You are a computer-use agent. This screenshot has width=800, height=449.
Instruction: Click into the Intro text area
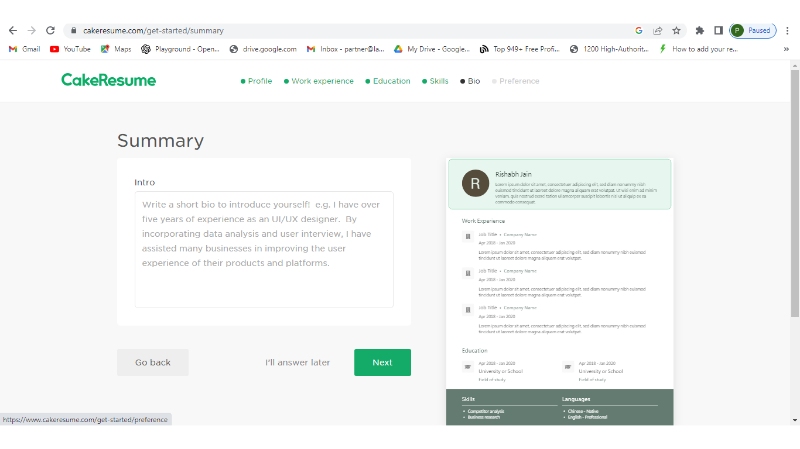264,249
